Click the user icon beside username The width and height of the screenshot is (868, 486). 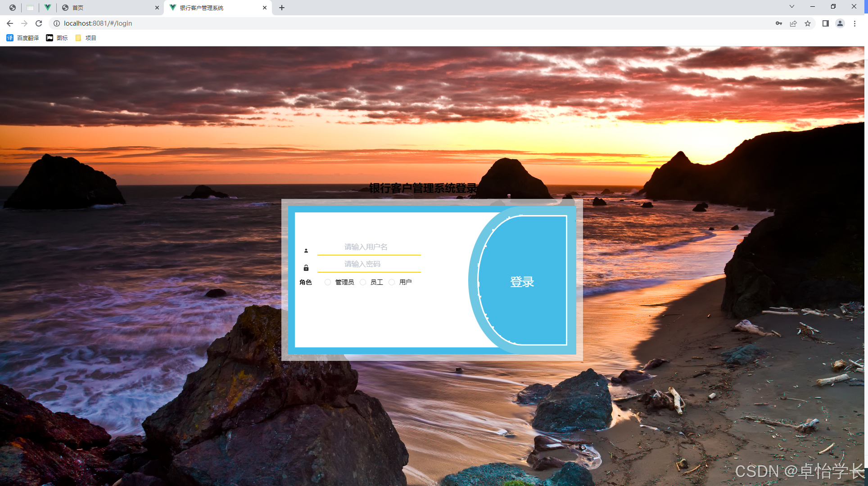click(x=306, y=251)
